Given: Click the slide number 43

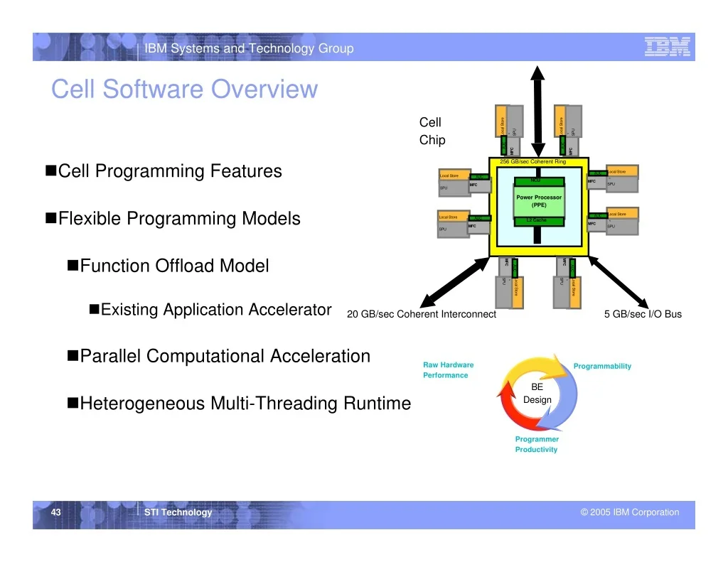Looking at the screenshot, I should (x=55, y=512).
